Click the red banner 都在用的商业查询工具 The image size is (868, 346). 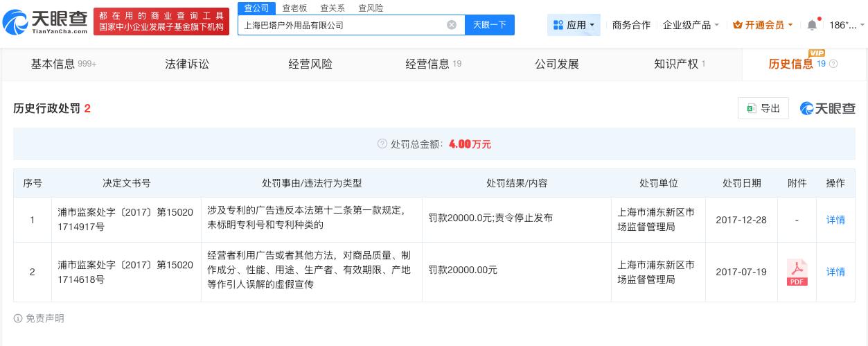(x=161, y=21)
